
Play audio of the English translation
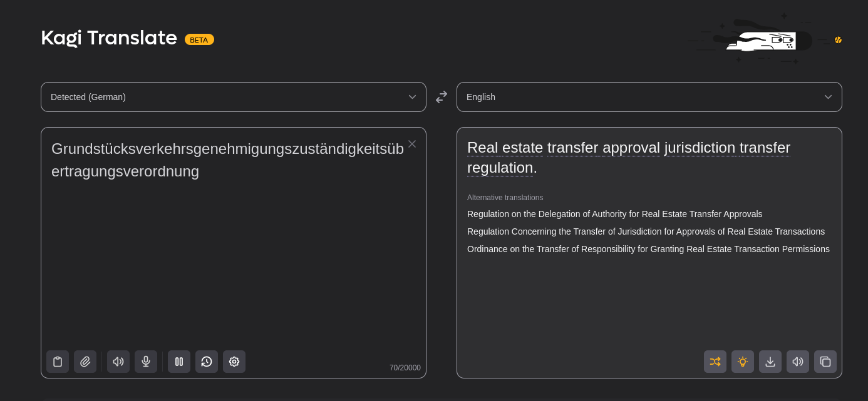click(798, 362)
